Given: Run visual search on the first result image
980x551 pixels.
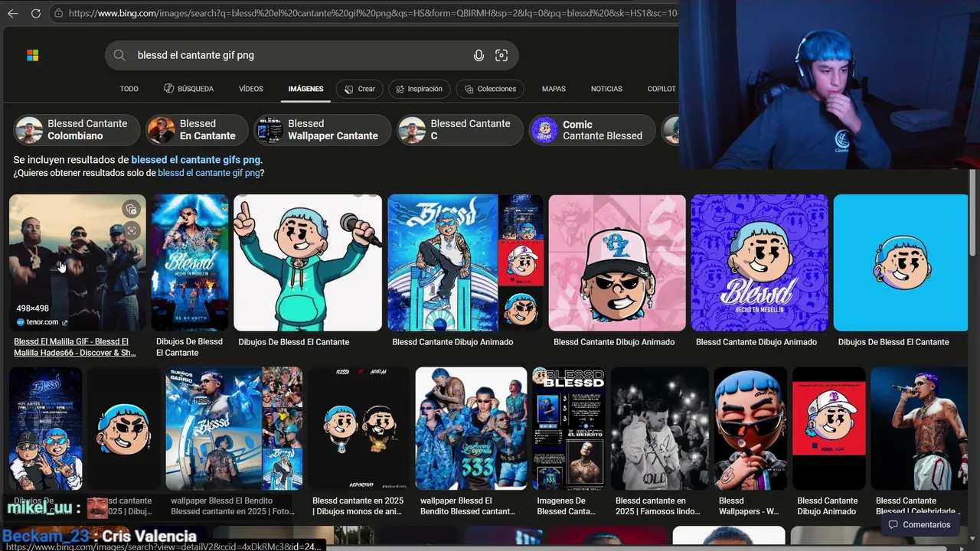Looking at the screenshot, I should [132, 230].
